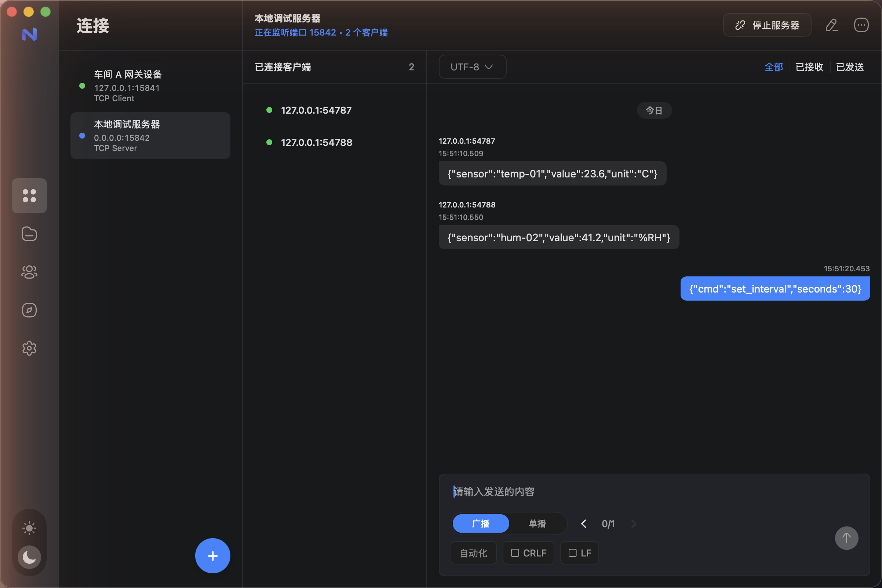This screenshot has width=882, height=588.
Task: Choose 广播 broadcast mode
Action: tap(481, 523)
